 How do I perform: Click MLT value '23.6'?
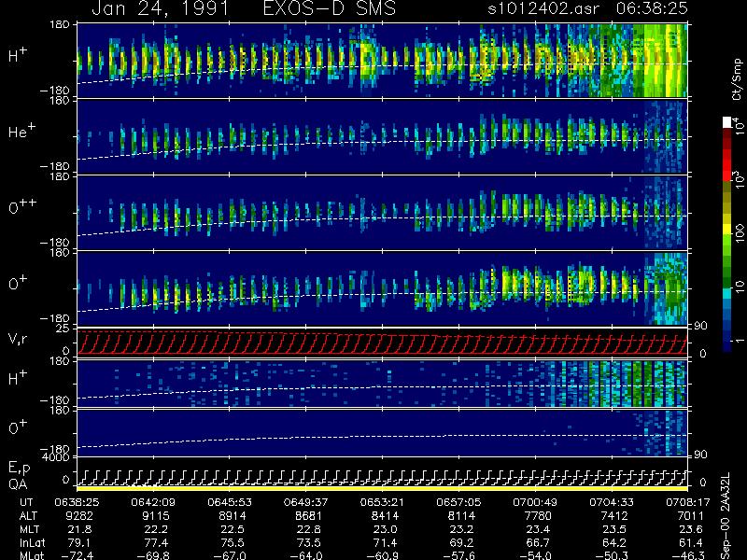(x=691, y=529)
